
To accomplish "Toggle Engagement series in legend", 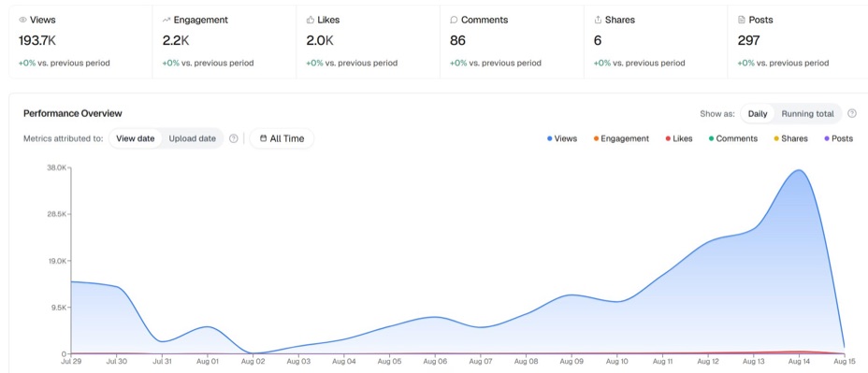I will click(621, 138).
